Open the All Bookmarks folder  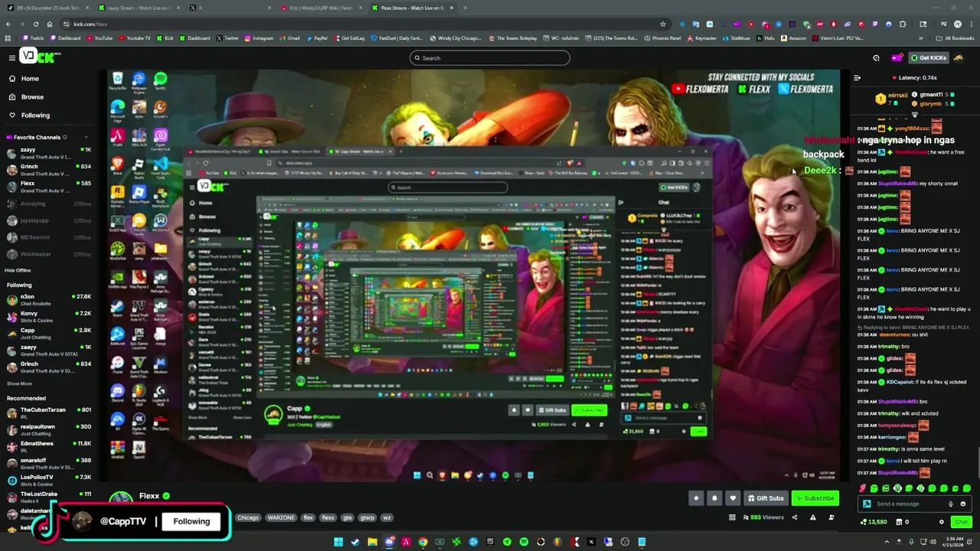(x=955, y=38)
